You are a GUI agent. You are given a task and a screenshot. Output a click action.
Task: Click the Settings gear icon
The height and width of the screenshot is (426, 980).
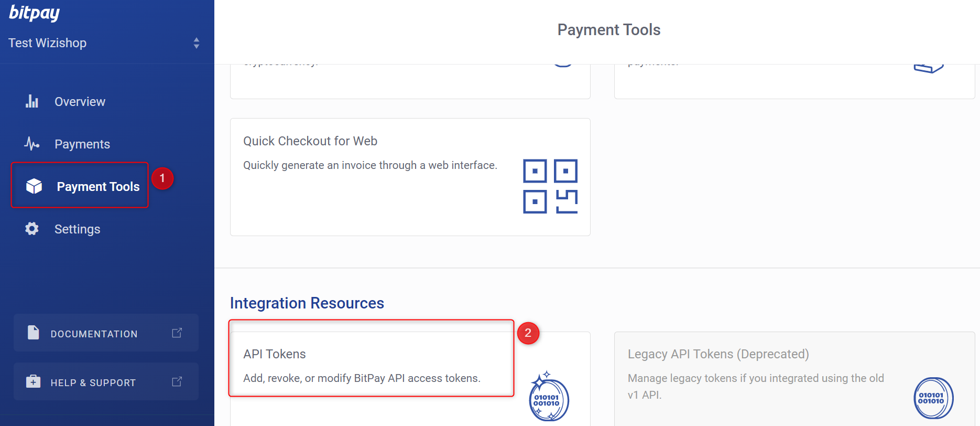[x=32, y=229]
